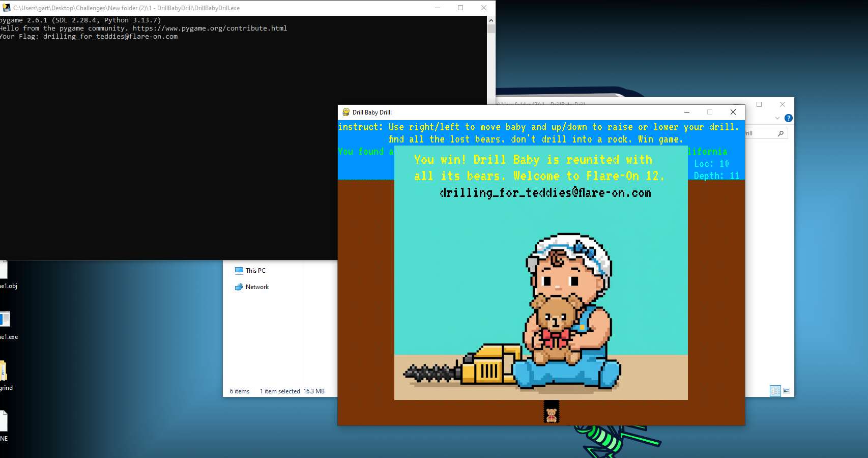The height and width of the screenshot is (458, 868).
Task: Click the pygame contribute URL in the console
Action: pyautogui.click(x=210, y=28)
